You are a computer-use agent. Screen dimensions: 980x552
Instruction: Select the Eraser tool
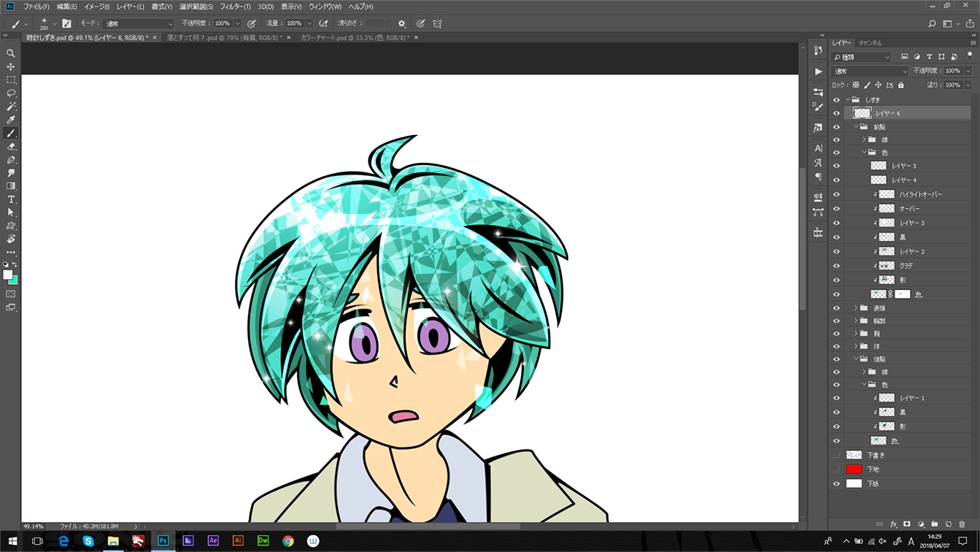tap(10, 147)
